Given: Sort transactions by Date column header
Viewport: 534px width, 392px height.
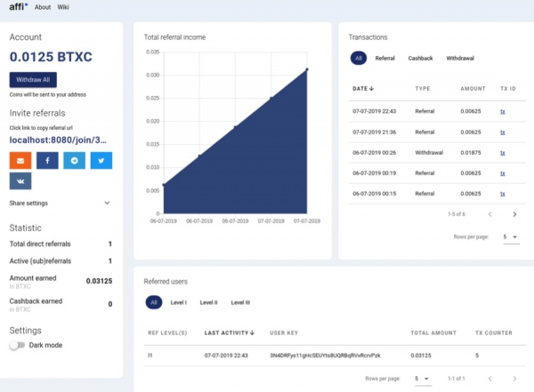Looking at the screenshot, I should point(362,89).
